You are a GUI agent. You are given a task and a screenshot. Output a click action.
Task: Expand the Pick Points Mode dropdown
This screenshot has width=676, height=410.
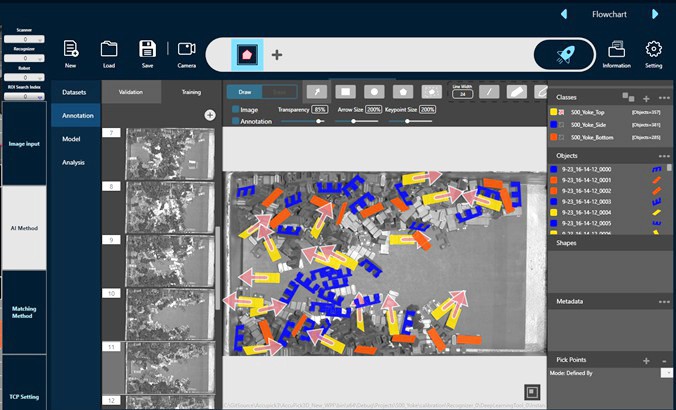point(664,372)
